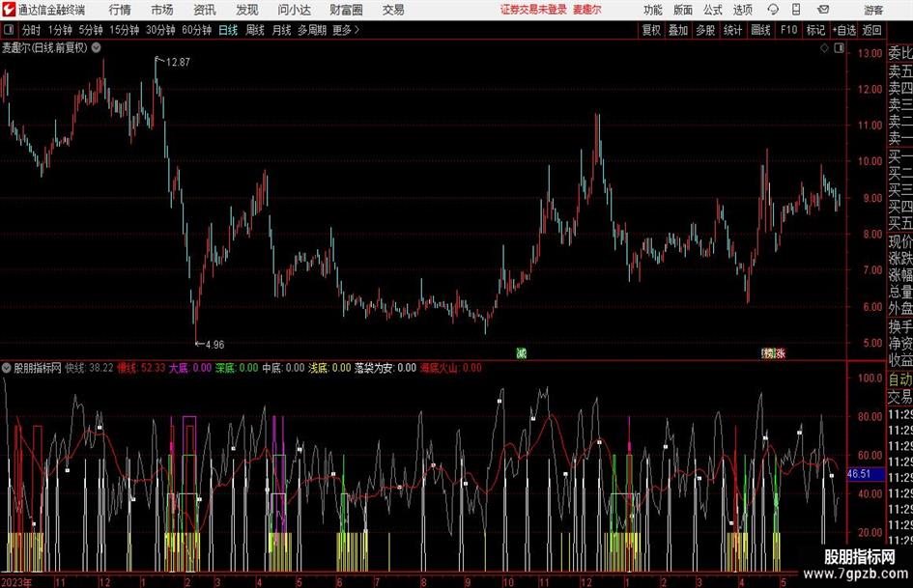This screenshot has height=588, width=913.
Task: Click the 标记 mark button
Action: (815, 30)
